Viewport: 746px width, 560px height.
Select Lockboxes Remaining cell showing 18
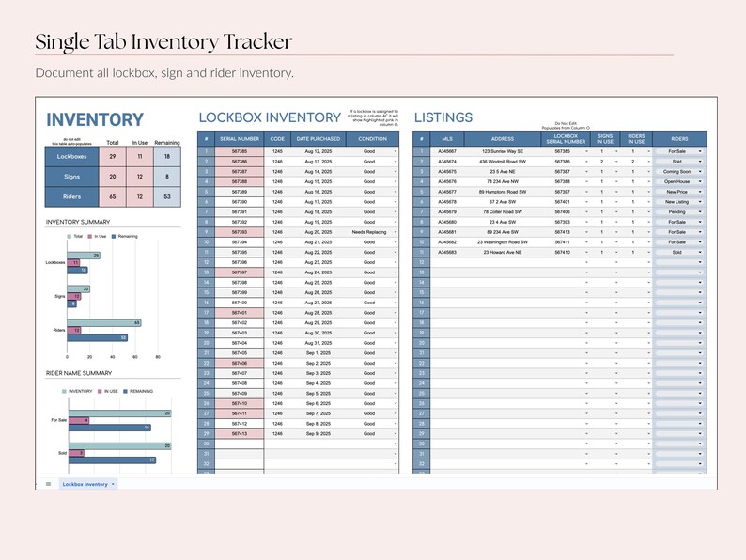[x=167, y=157]
